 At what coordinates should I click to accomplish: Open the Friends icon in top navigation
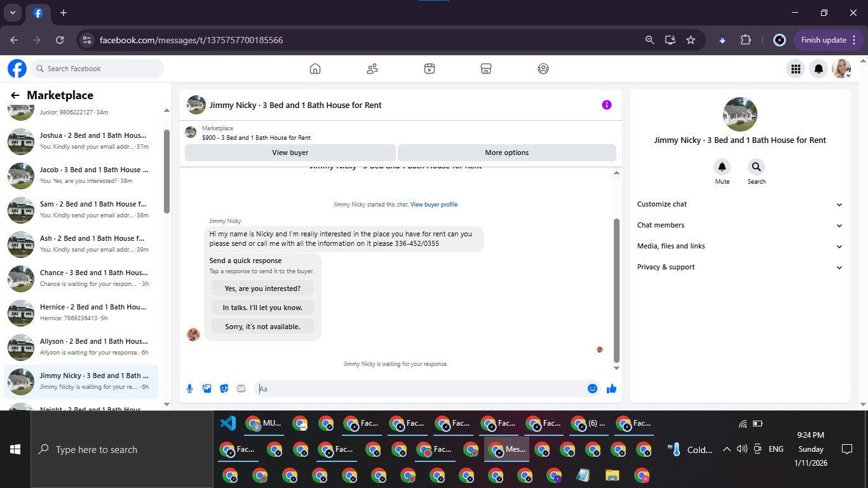(x=372, y=69)
